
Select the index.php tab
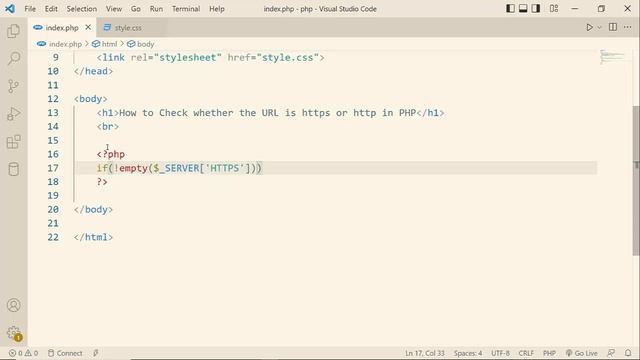point(61,28)
